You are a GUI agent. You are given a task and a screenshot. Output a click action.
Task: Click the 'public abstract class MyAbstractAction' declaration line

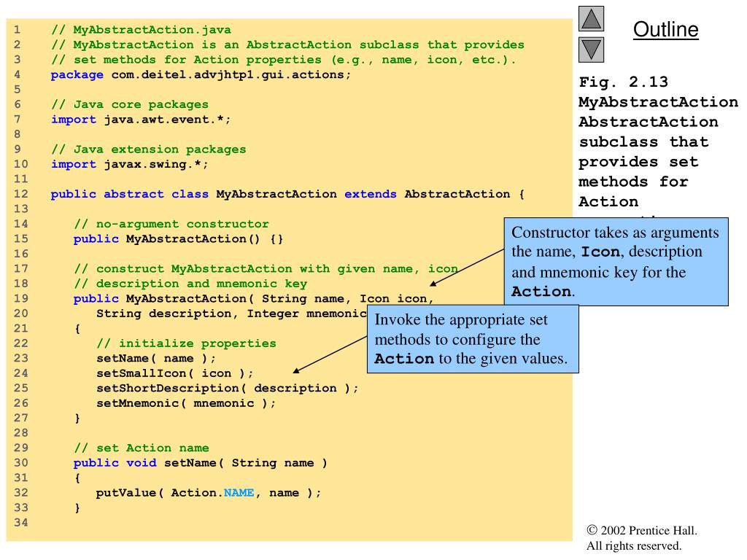pyautogui.click(x=287, y=194)
